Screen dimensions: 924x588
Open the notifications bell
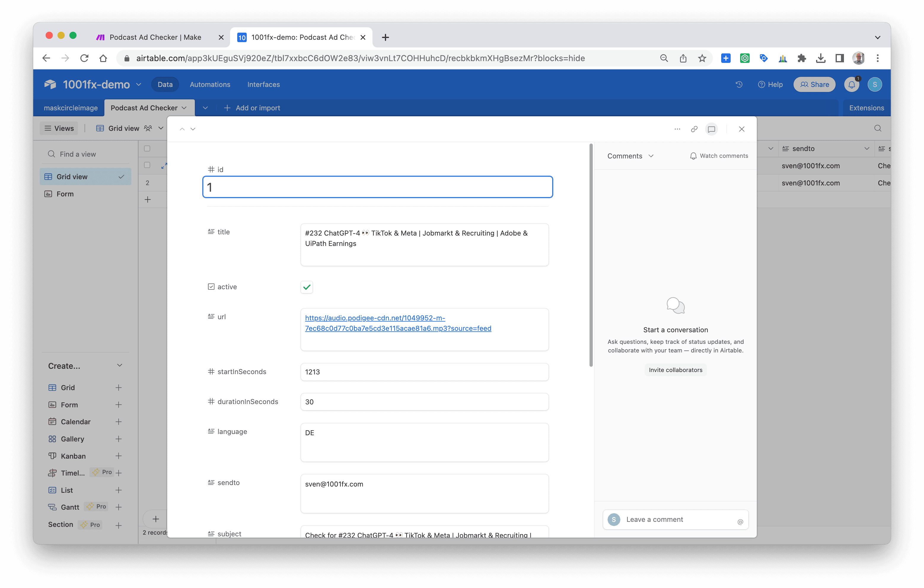(x=851, y=85)
